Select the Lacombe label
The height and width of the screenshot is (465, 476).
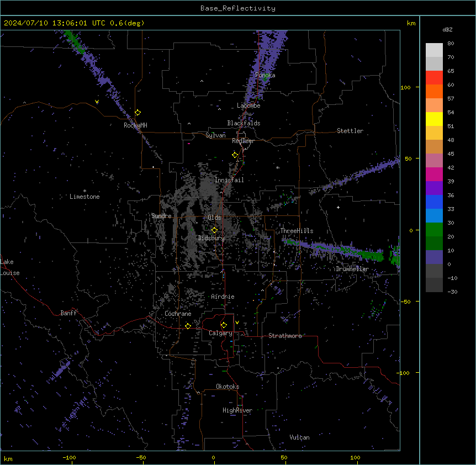click(x=248, y=105)
